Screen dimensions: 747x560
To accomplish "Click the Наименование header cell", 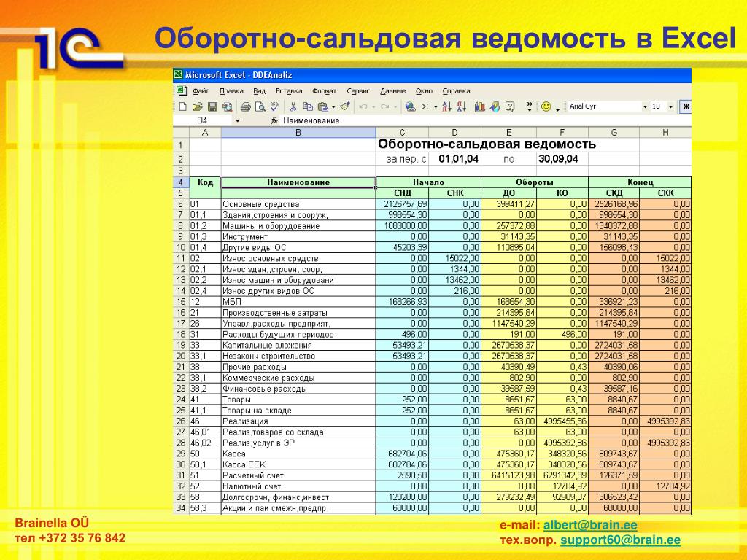I will pos(298,182).
